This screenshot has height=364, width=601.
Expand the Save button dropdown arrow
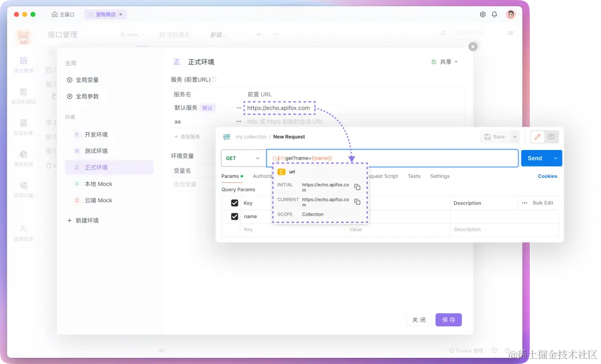point(515,137)
